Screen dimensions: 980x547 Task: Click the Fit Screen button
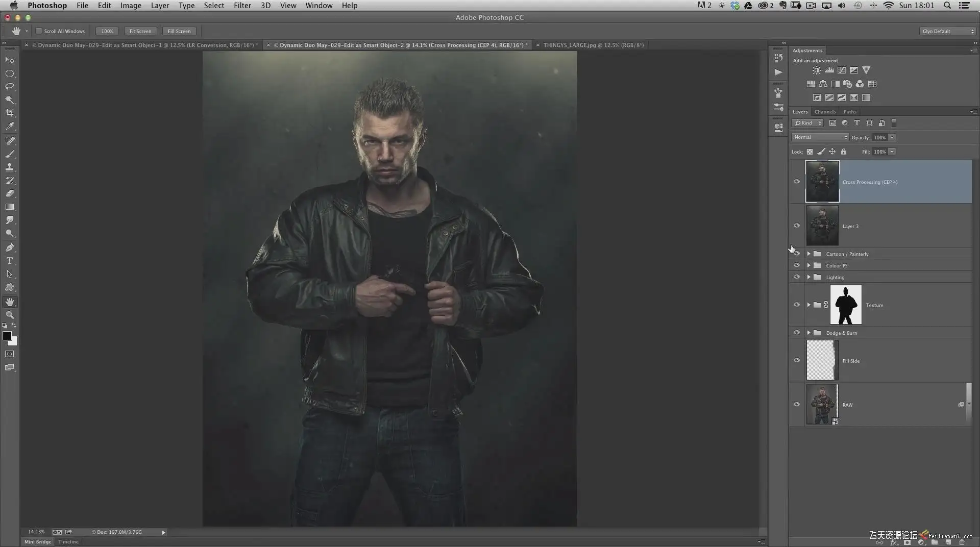[x=140, y=31]
